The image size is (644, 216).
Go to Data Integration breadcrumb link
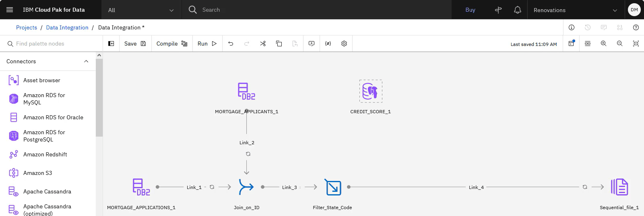(67, 27)
